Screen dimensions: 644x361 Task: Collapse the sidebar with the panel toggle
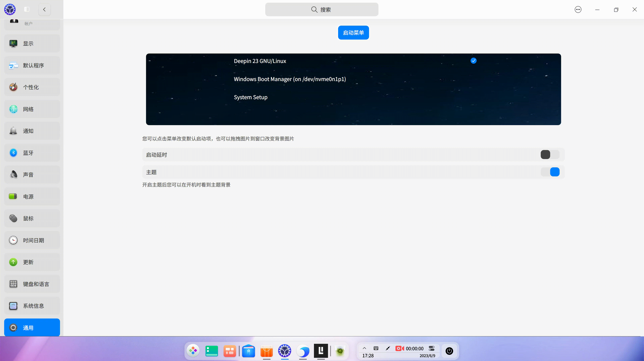click(27, 9)
